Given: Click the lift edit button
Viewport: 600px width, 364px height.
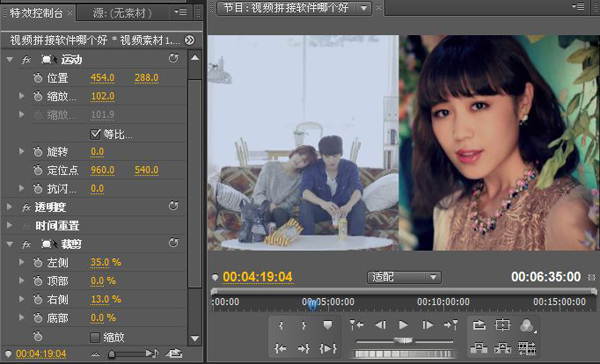Looking at the screenshot, I should coord(479,348).
